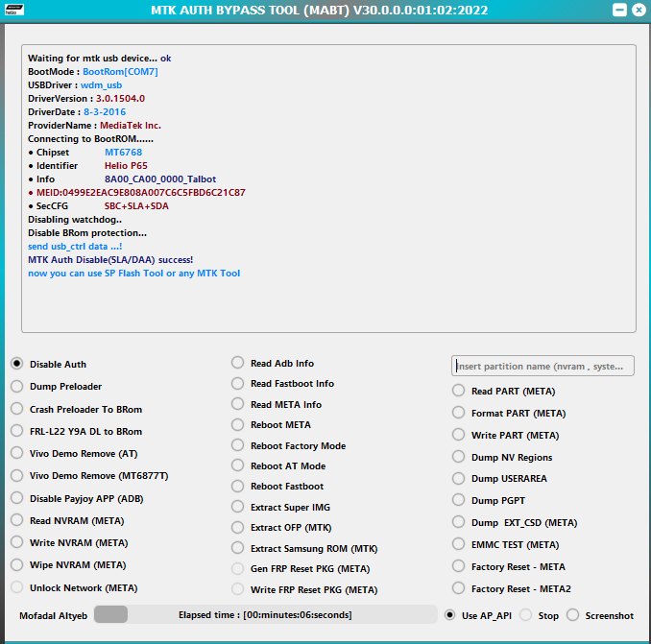Select Dump USERAREA

click(x=458, y=478)
